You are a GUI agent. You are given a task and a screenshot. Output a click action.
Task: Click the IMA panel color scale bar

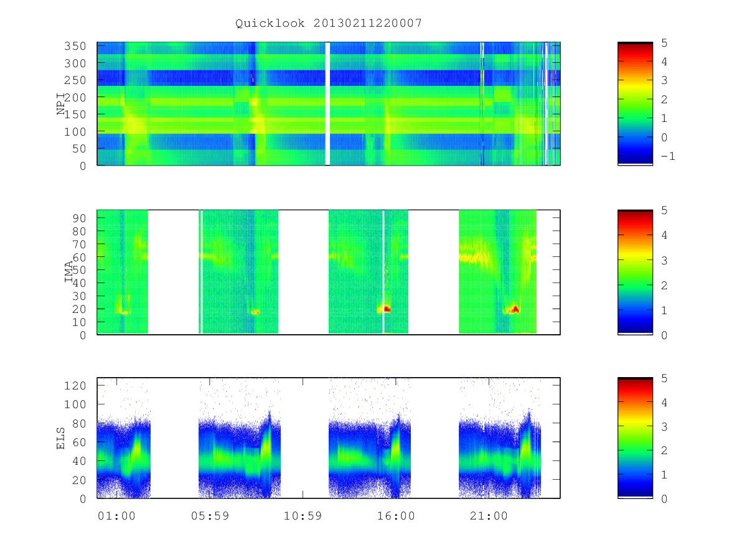[x=635, y=272]
